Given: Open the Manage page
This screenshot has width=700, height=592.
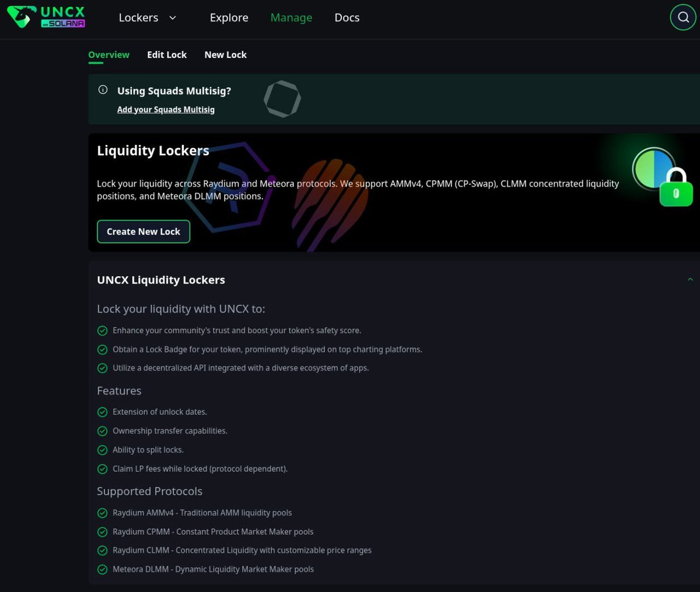Looking at the screenshot, I should 291,18.
